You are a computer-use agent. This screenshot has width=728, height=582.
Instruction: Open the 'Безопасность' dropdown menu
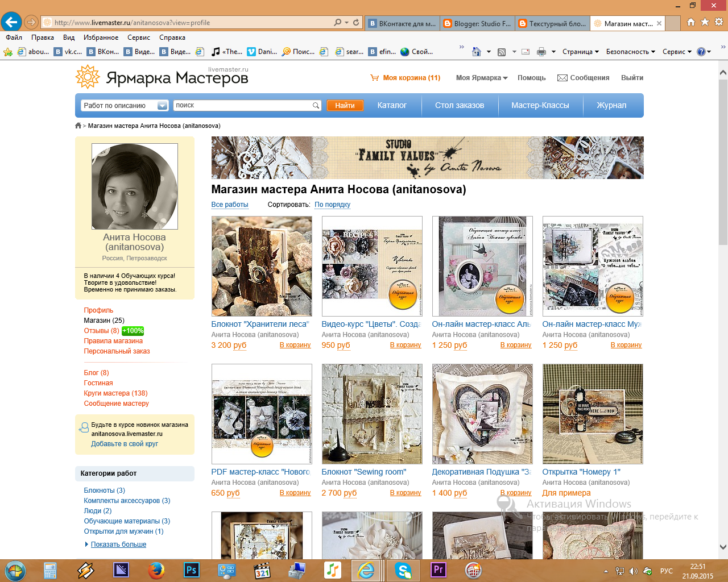(631, 52)
